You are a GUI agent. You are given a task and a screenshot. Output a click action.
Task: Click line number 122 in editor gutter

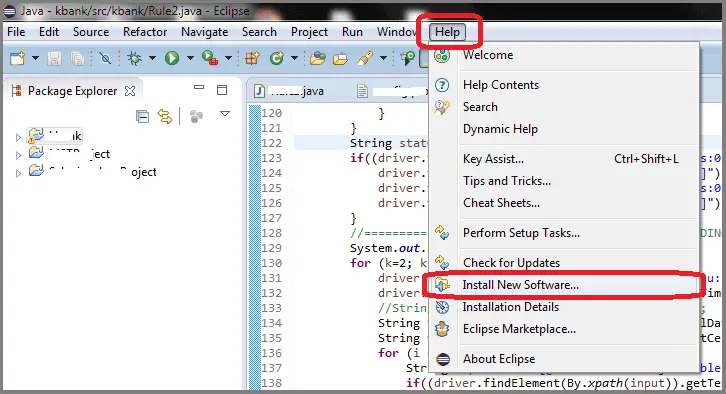(x=271, y=143)
